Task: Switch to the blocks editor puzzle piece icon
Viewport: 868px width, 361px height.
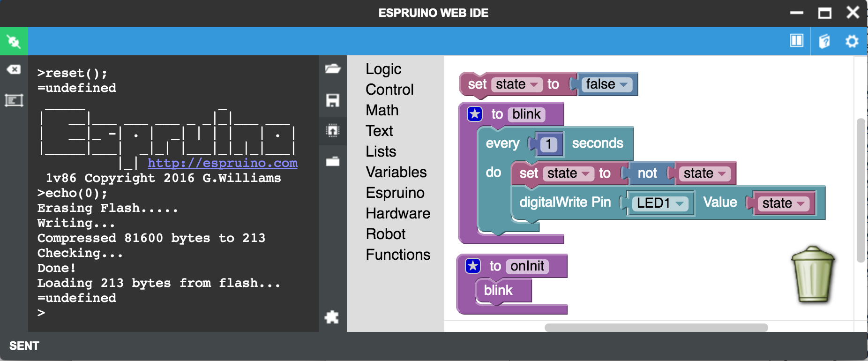Action: (332, 317)
